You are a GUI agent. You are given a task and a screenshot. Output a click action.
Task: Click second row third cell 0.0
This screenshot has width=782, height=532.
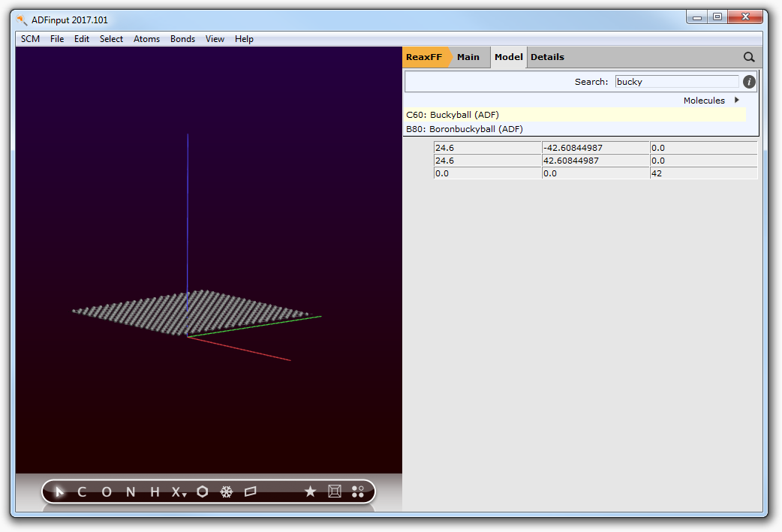click(704, 161)
